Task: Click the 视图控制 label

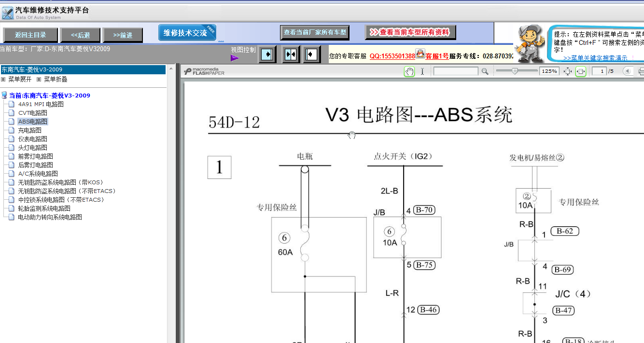Action: 243,50
